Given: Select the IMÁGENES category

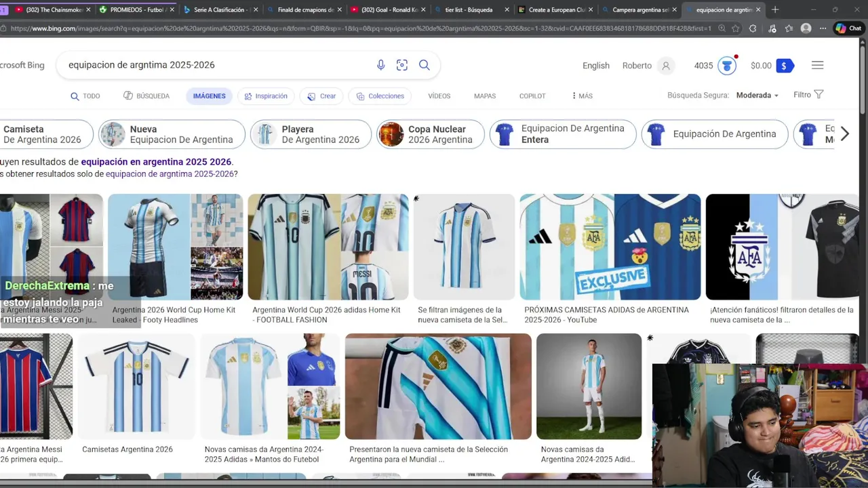Looking at the screenshot, I should pyautogui.click(x=209, y=96).
